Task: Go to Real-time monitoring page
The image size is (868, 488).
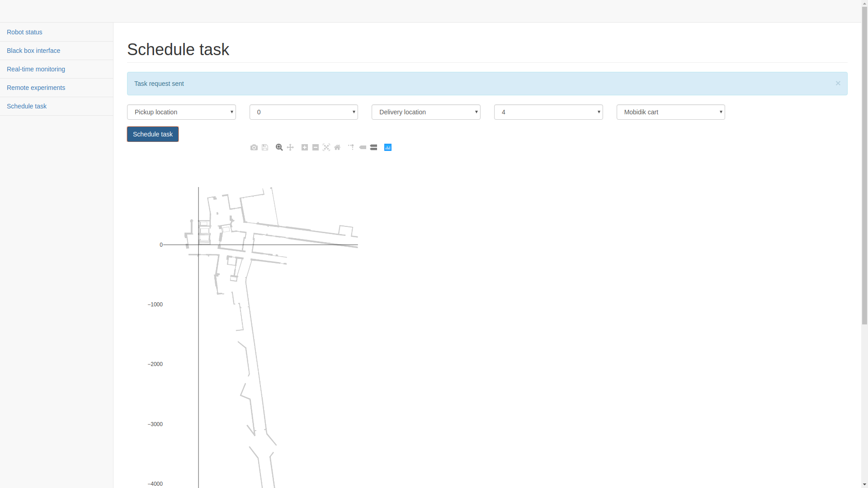Action: point(36,69)
